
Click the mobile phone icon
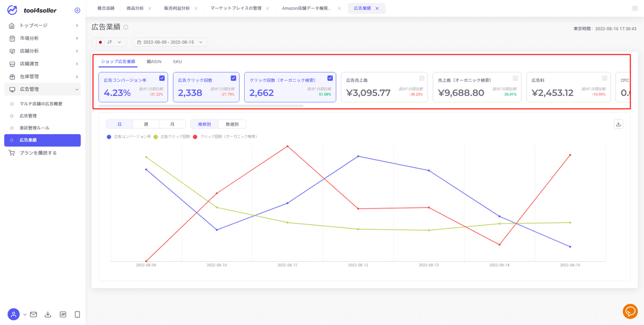click(x=77, y=314)
